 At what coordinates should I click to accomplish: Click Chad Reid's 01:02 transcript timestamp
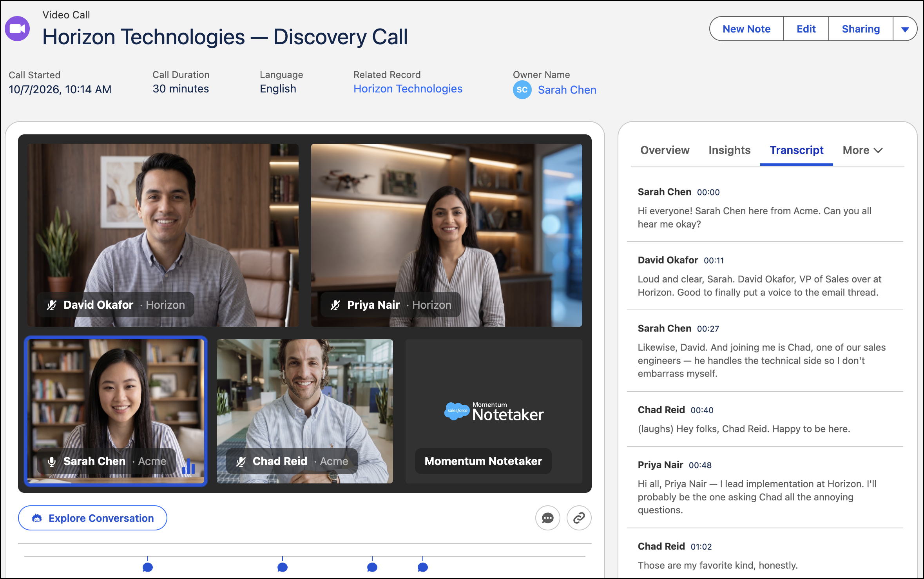click(701, 547)
